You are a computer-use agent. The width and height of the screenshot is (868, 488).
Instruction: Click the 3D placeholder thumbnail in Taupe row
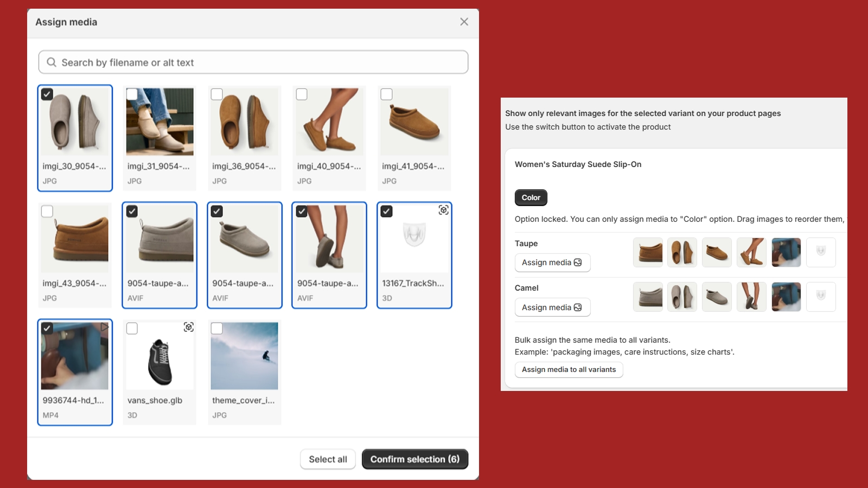tap(820, 252)
